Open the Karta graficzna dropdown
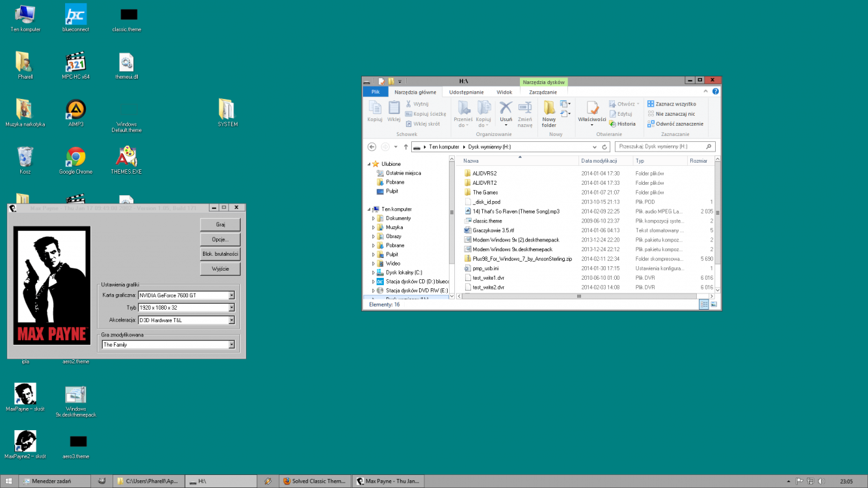The height and width of the screenshot is (488, 868). (232, 295)
